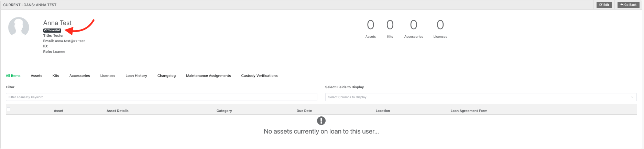Click the Licenses count of 0

coord(440,25)
